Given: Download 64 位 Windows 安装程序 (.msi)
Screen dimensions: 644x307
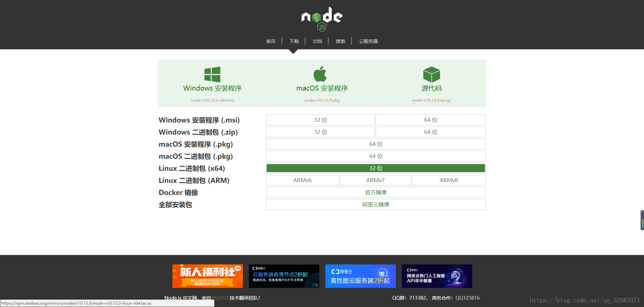Looking at the screenshot, I should tap(431, 120).
